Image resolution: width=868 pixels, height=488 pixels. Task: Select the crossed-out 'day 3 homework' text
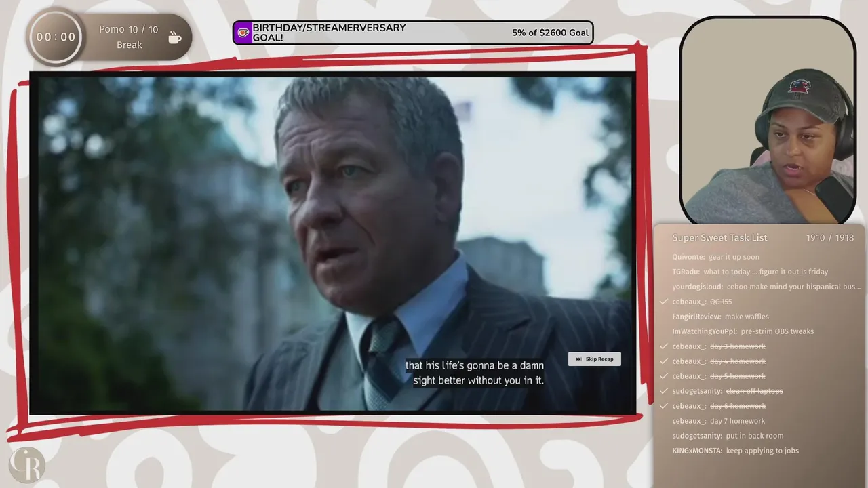(738, 346)
